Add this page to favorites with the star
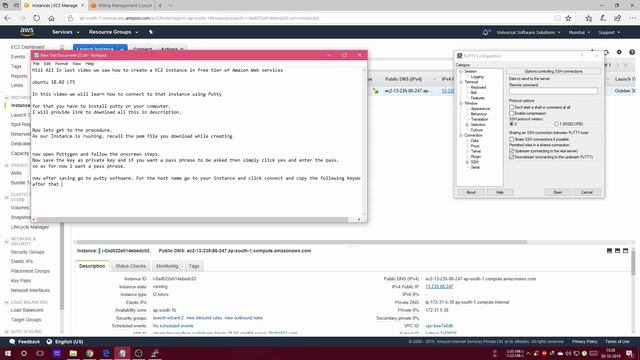 [568, 18]
